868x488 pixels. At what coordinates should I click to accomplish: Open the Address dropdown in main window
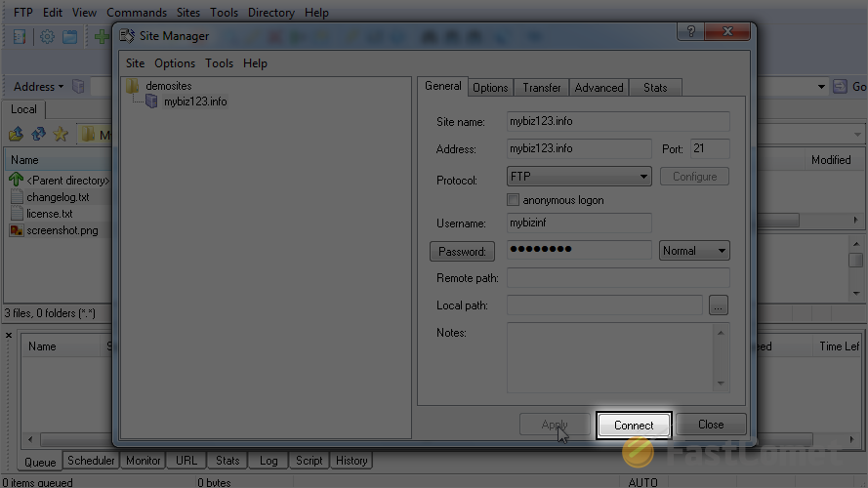(39, 87)
